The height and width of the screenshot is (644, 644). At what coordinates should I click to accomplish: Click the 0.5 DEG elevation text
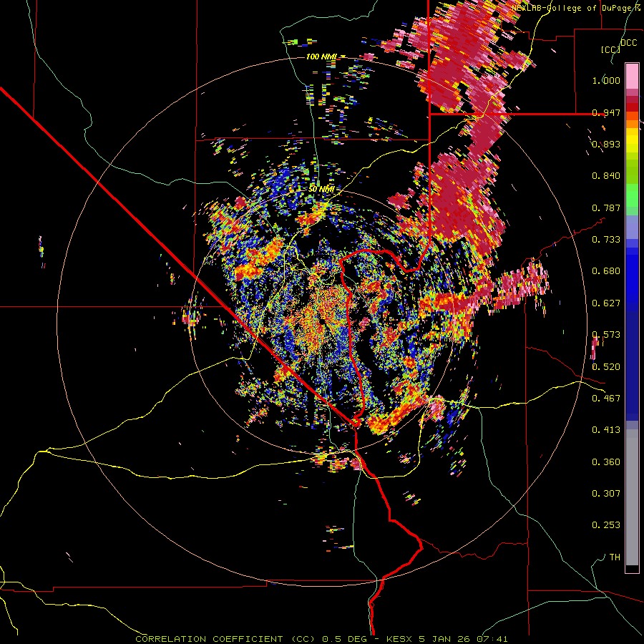pos(344,639)
